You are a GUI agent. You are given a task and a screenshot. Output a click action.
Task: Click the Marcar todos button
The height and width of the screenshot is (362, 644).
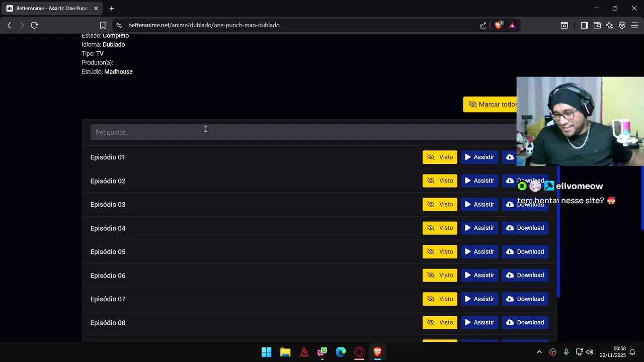click(x=491, y=104)
